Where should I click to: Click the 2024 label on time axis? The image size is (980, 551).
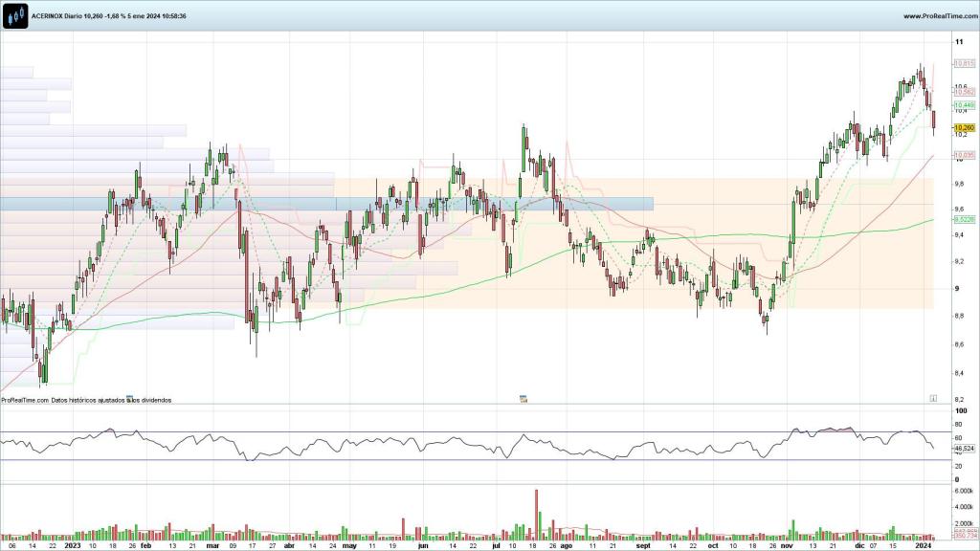[922, 546]
